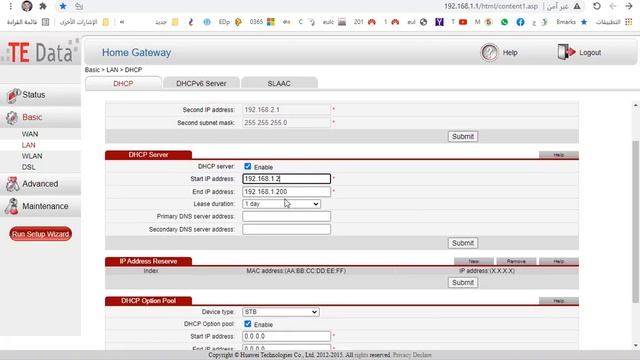This screenshot has height=360, width=640.
Task: Click the Logout text link
Action: 590,53
